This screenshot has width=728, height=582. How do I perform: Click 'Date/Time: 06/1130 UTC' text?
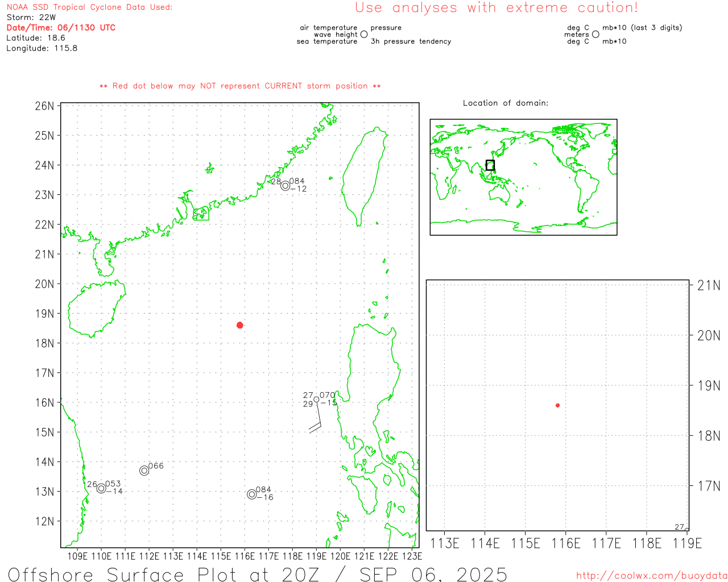[61, 28]
